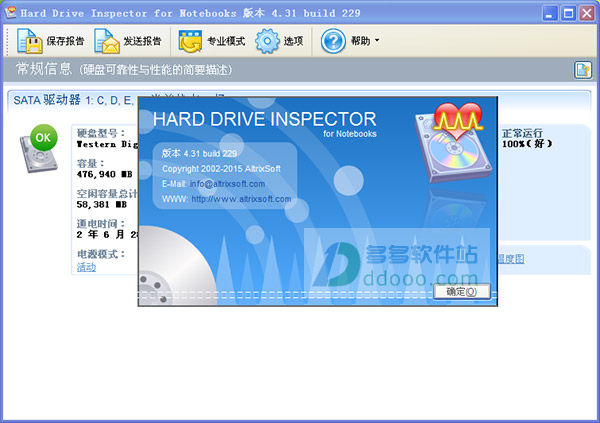This screenshot has height=423, width=600.
Task: Click the free space value 58,381 MB
Action: click(x=102, y=205)
